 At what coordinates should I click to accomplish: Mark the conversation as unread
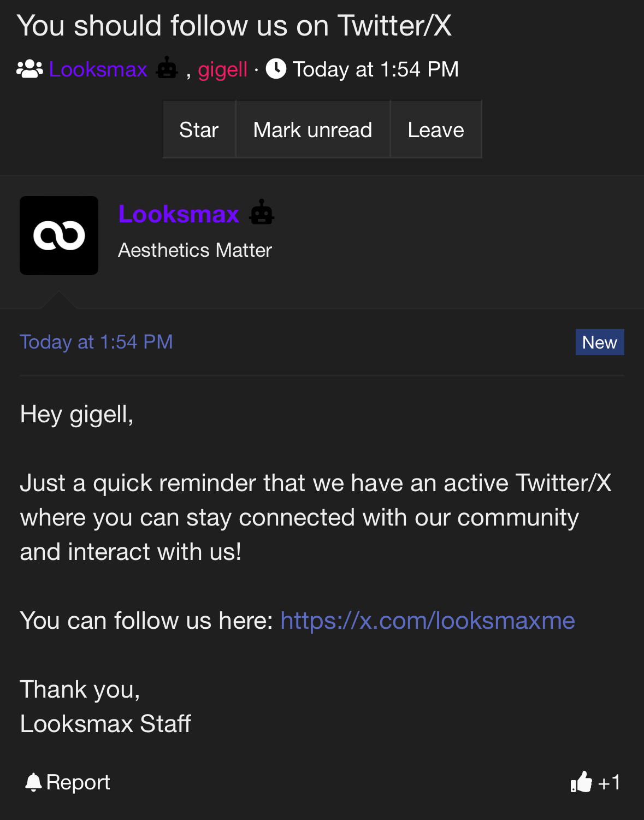coord(312,130)
